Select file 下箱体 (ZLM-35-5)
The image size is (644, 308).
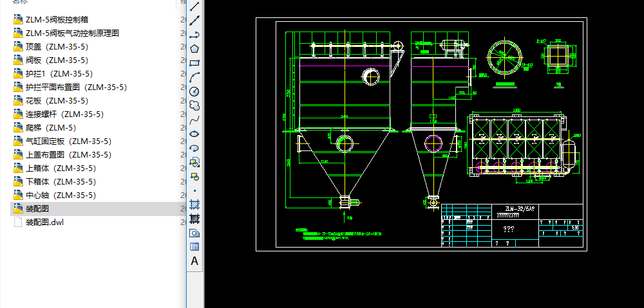(61, 182)
